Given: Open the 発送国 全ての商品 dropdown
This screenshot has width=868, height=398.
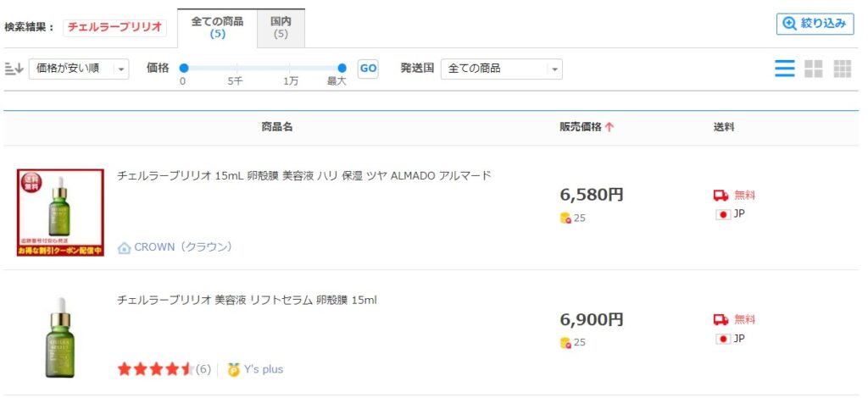Looking at the screenshot, I should coord(502,69).
